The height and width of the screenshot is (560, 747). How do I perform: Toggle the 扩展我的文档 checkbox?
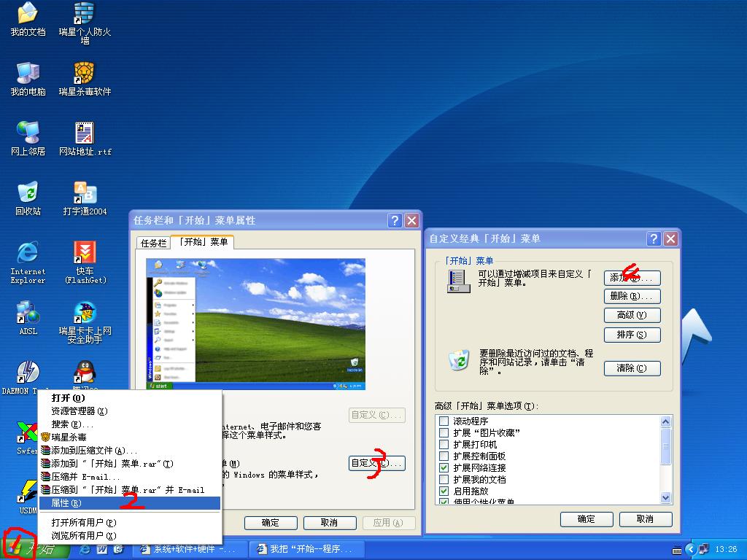tap(444, 479)
